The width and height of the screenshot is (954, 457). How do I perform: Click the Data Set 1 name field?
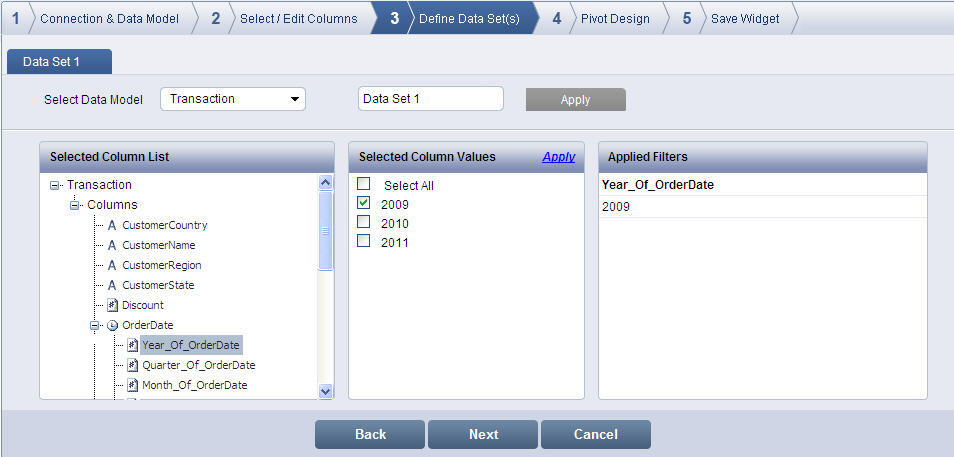coord(430,99)
